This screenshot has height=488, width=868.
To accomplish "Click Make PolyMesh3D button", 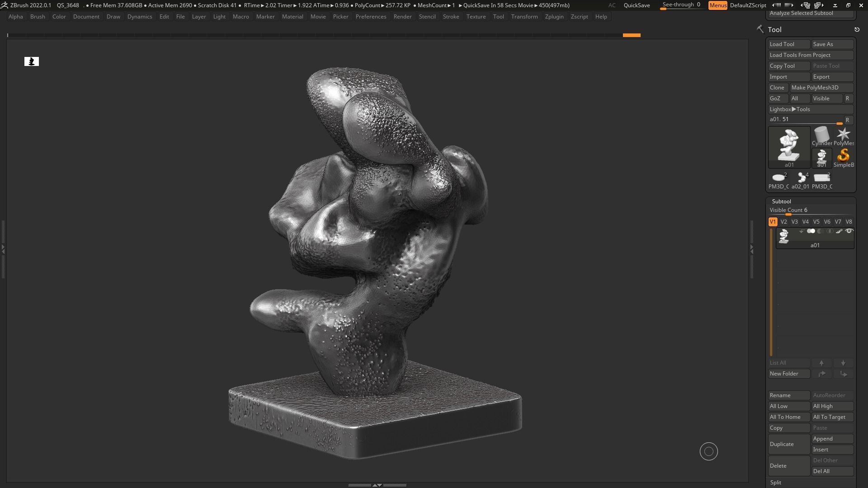I will (x=821, y=88).
